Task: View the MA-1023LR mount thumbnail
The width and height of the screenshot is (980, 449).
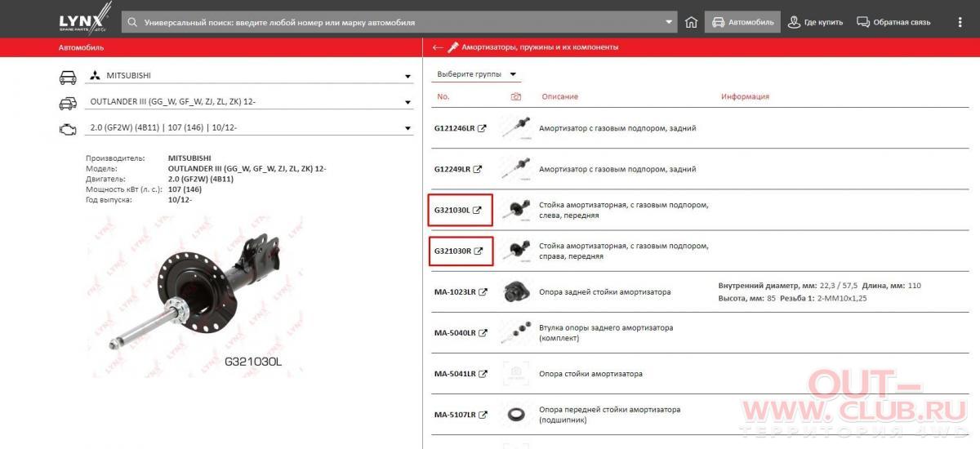Action: (516, 291)
